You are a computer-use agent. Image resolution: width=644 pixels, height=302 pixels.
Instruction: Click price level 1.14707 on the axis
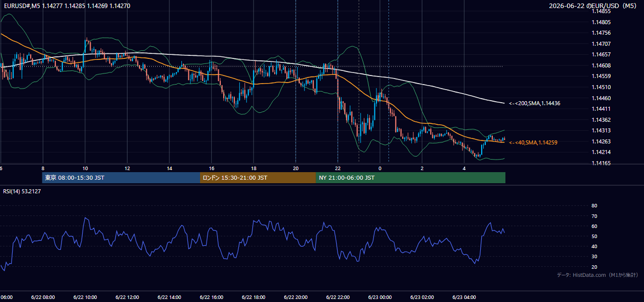601,44
